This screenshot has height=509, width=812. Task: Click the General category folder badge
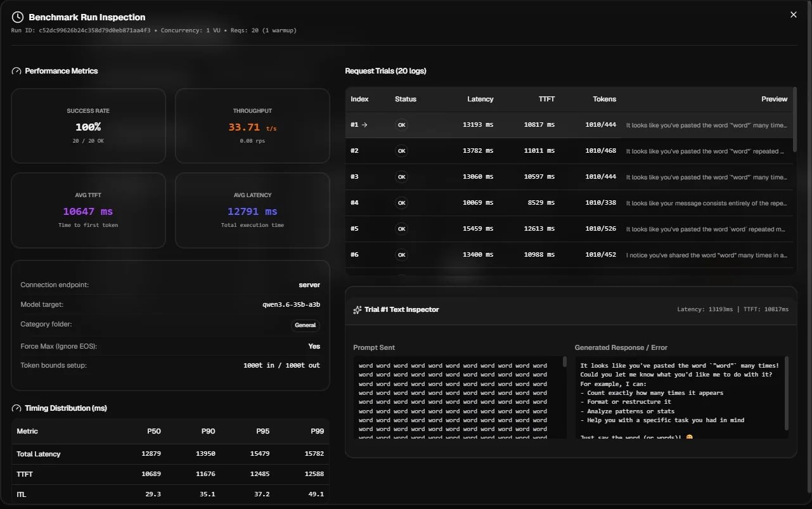pos(306,325)
